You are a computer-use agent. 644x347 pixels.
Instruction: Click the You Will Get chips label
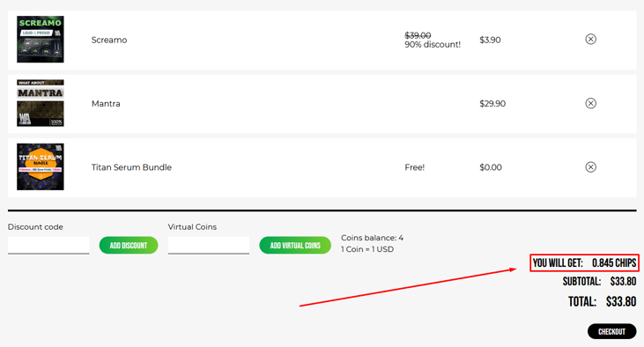coord(584,262)
